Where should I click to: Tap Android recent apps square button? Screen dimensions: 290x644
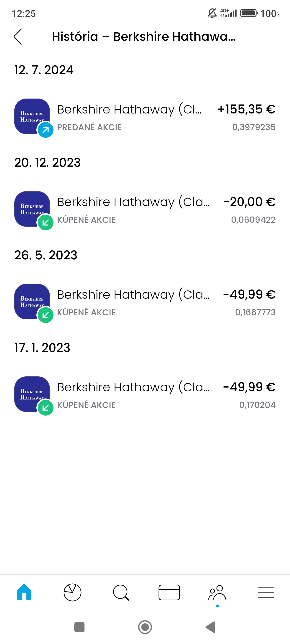(x=80, y=627)
